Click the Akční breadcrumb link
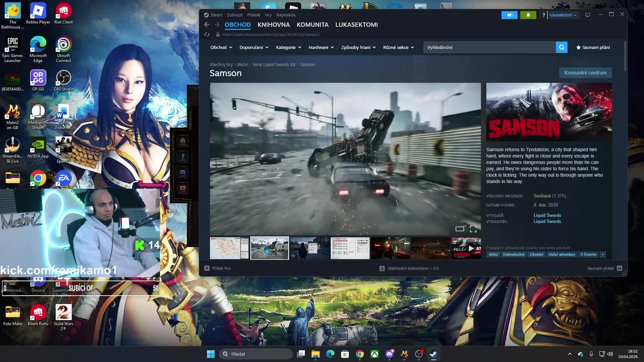 pos(243,64)
